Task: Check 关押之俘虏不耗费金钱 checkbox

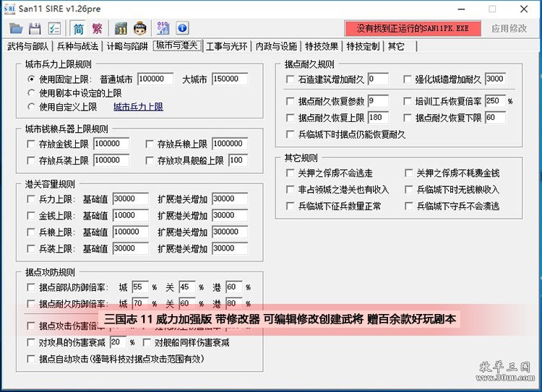Action: coord(409,173)
